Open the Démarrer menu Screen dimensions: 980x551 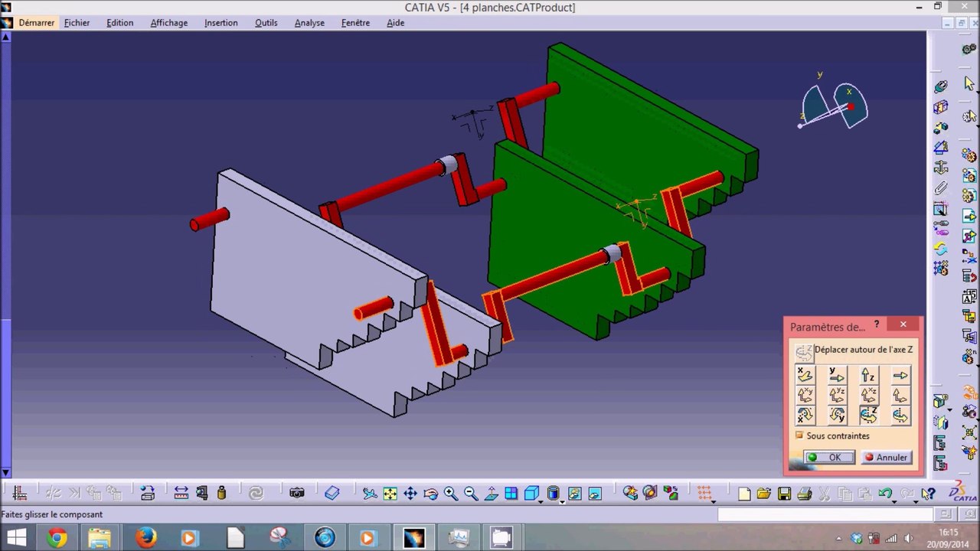pyautogui.click(x=37, y=23)
